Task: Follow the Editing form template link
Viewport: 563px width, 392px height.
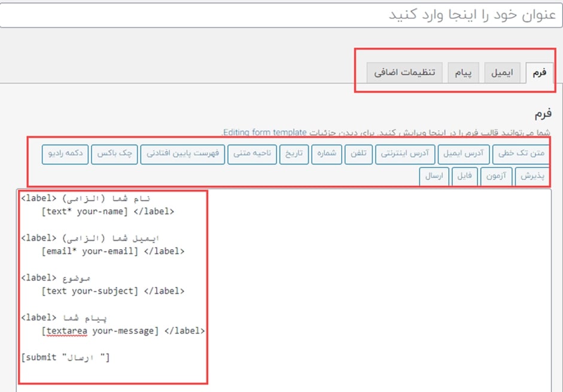Action: pyautogui.click(x=265, y=132)
